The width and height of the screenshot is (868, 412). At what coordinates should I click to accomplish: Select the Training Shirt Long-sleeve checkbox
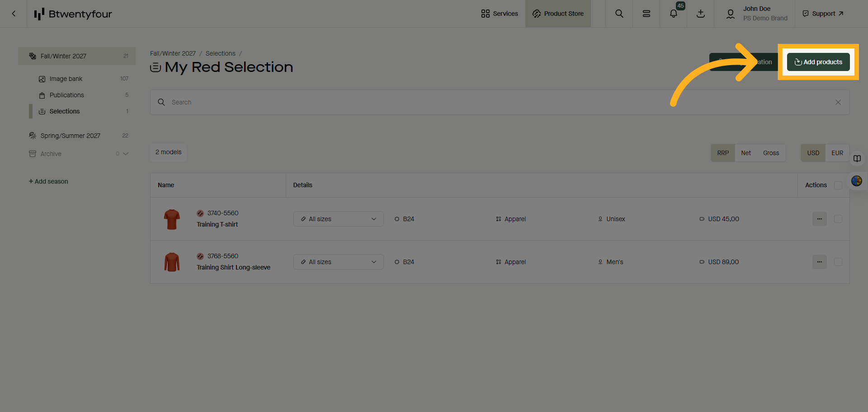838,262
